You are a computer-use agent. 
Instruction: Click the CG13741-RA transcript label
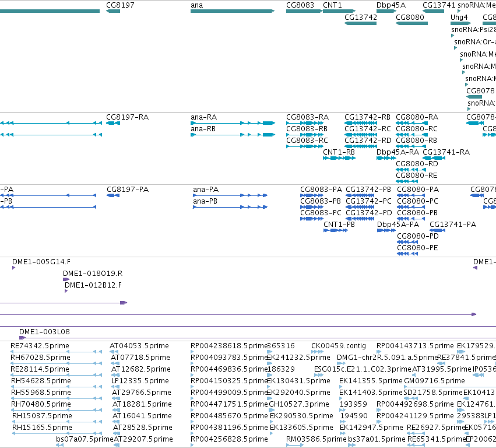coord(446,152)
